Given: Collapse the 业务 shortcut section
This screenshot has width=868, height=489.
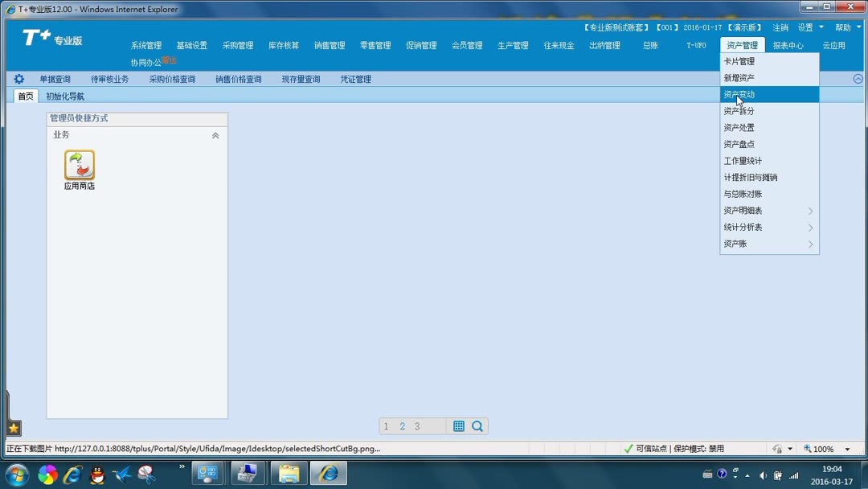Looking at the screenshot, I should (x=215, y=134).
